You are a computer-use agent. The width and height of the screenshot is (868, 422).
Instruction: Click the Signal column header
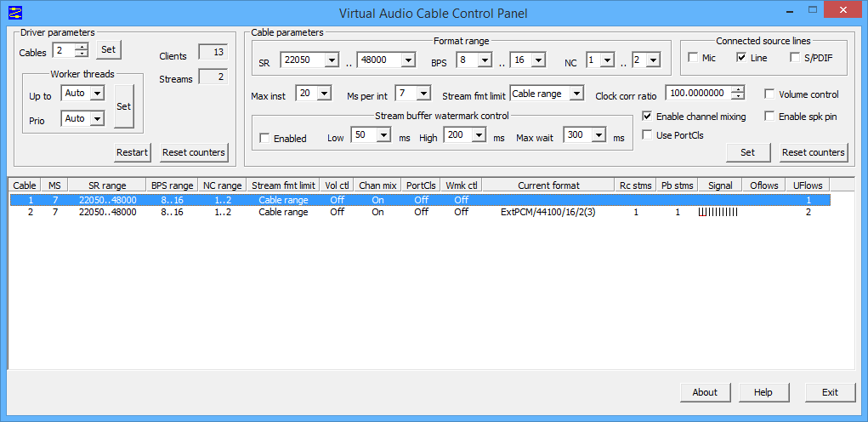(720, 185)
